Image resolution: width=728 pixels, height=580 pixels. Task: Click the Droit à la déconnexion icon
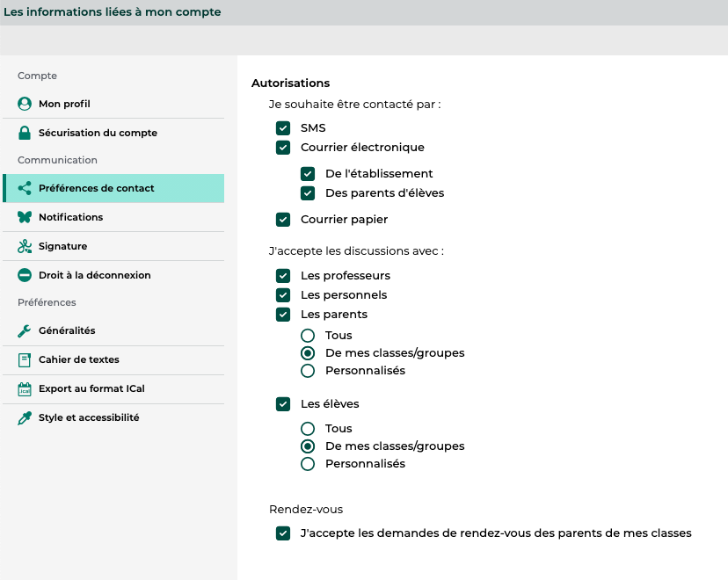[x=25, y=275]
